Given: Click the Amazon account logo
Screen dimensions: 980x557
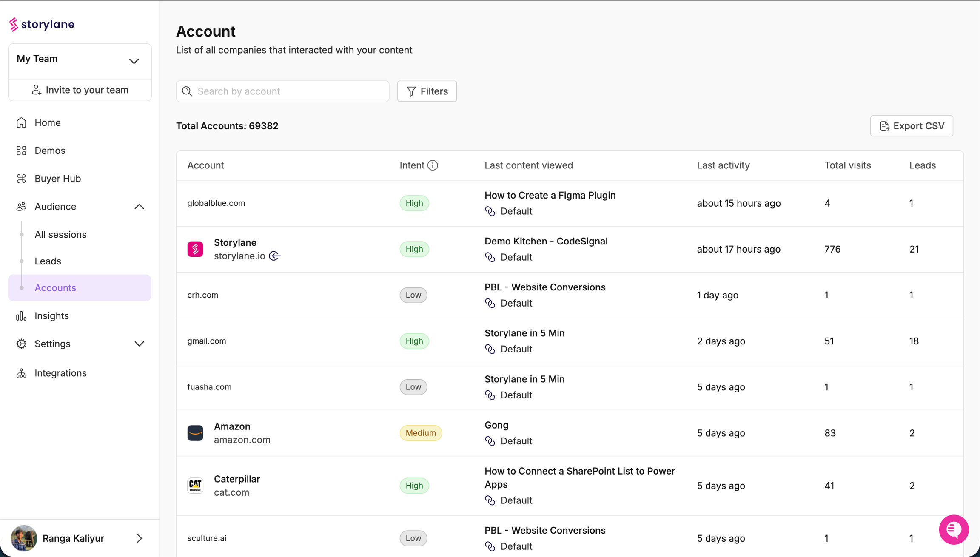Looking at the screenshot, I should (195, 433).
